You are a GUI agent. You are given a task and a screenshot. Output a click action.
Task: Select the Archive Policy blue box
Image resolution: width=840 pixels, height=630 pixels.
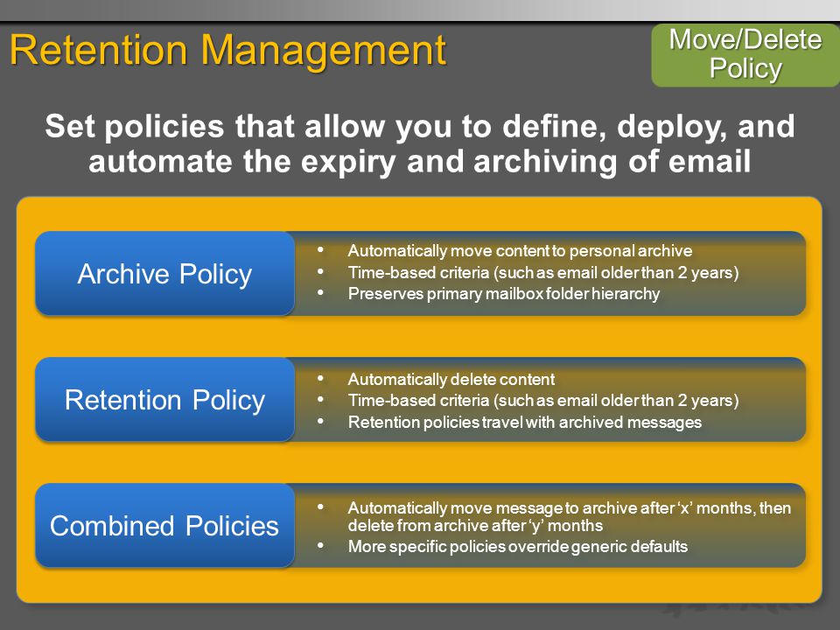[x=165, y=273]
